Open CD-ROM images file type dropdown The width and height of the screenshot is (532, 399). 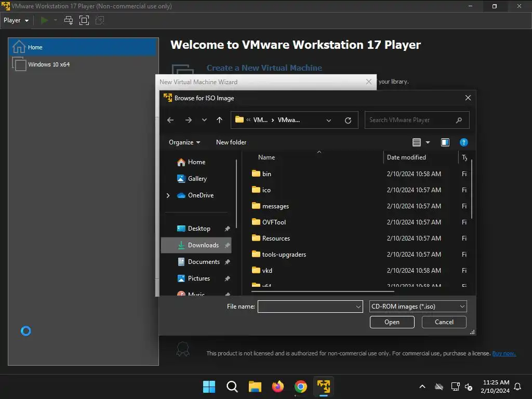(x=418, y=307)
